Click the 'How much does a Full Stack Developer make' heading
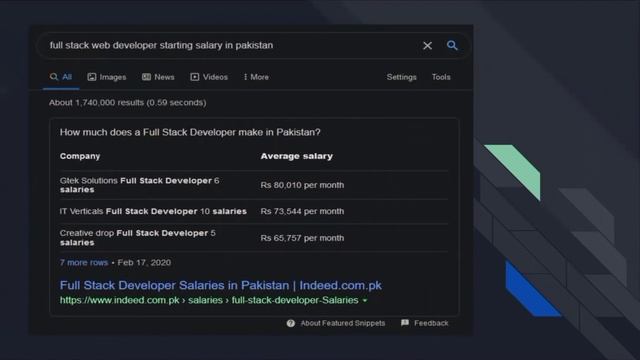The width and height of the screenshot is (640, 360). tap(190, 132)
